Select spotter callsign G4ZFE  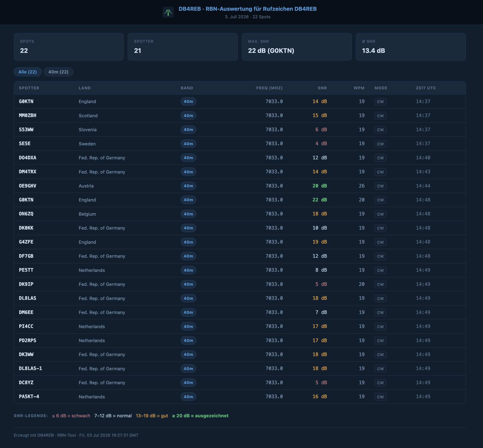tap(26, 242)
